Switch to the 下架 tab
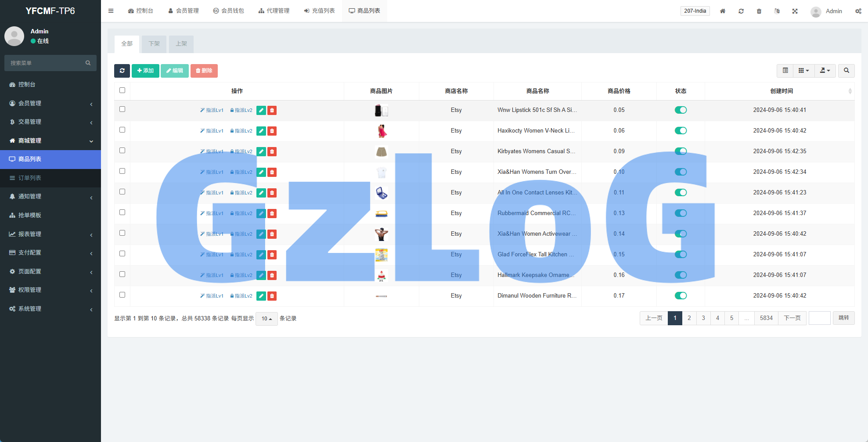 154,44
